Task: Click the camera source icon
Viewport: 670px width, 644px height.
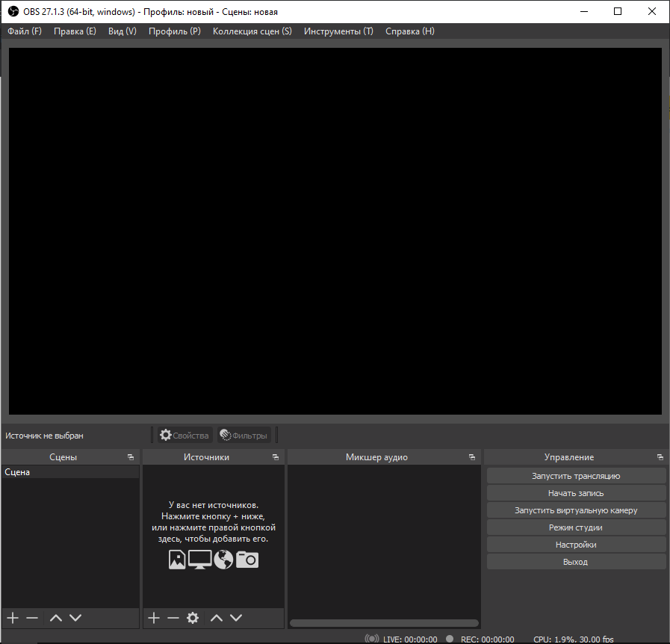Action: (x=247, y=560)
